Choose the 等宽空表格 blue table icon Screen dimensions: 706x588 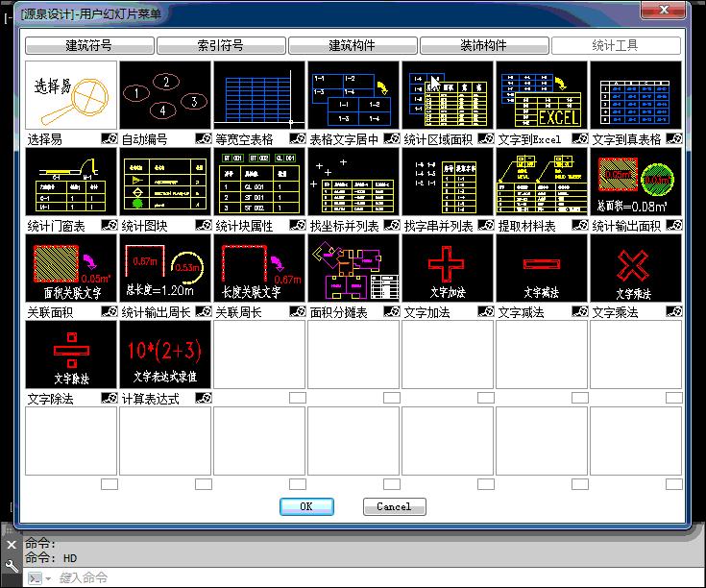(259, 95)
